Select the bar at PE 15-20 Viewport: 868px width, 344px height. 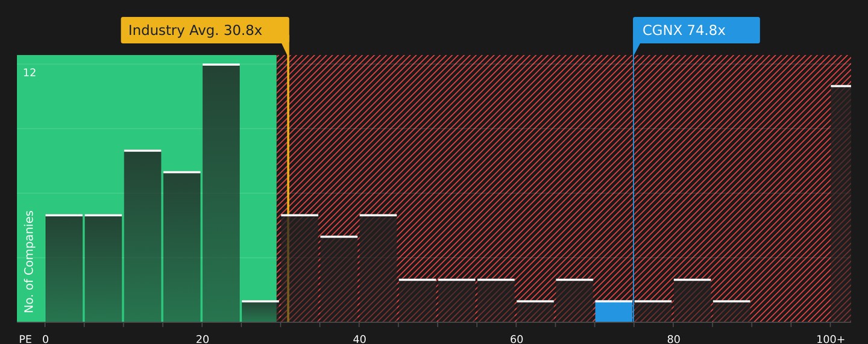tap(181, 247)
